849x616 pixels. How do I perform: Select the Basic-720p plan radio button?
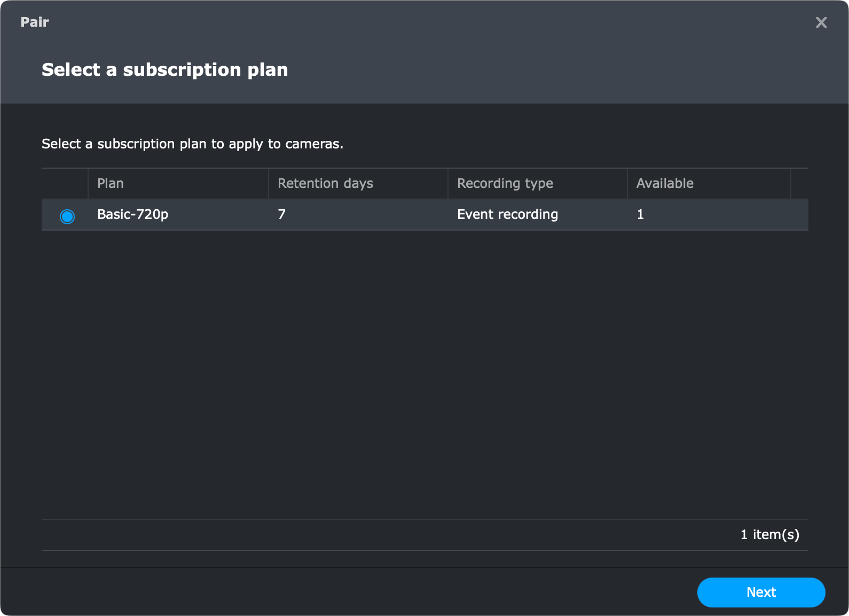point(67,216)
